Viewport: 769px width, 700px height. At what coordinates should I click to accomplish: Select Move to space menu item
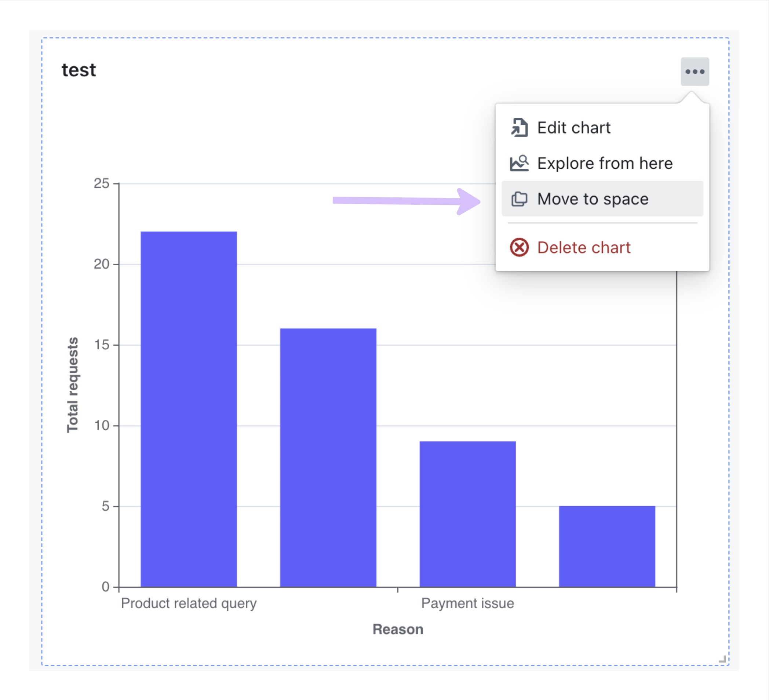click(x=602, y=199)
